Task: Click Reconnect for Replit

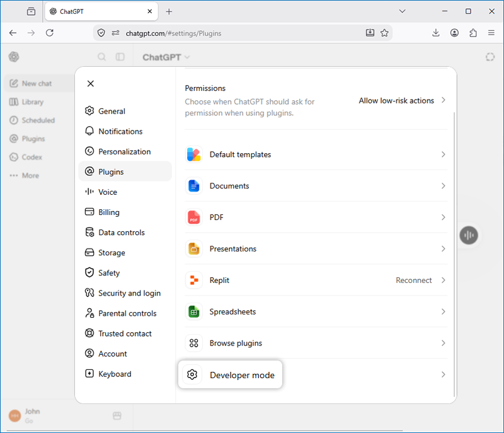Action: (414, 280)
